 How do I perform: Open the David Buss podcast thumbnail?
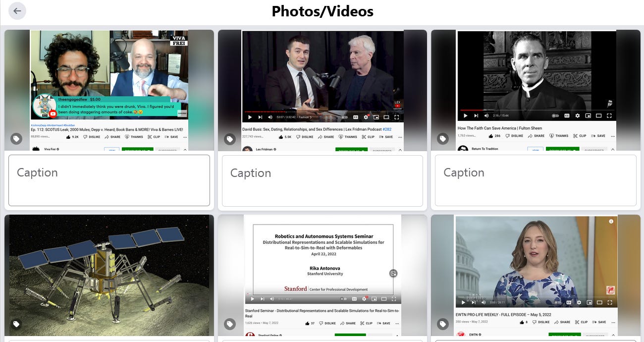click(x=322, y=90)
